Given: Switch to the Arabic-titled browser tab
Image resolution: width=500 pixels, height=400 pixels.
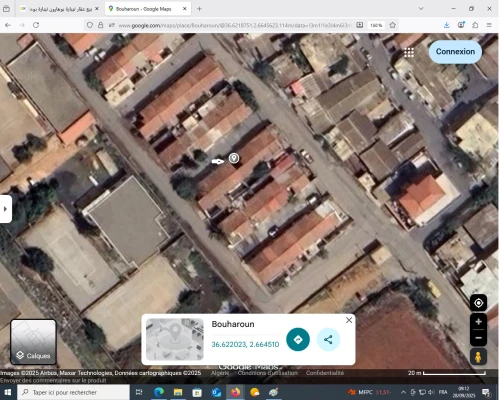Looking at the screenshot, I should click(60, 9).
